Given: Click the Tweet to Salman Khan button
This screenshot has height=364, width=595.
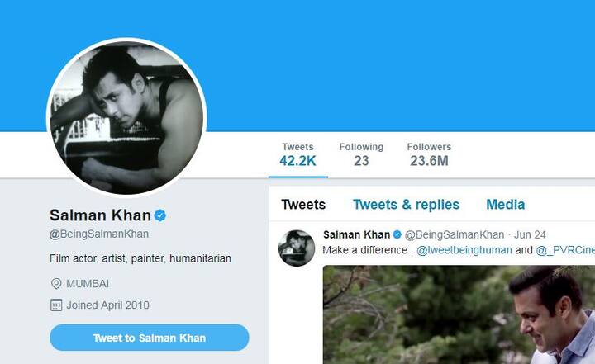Looking at the screenshot, I should [x=149, y=338].
